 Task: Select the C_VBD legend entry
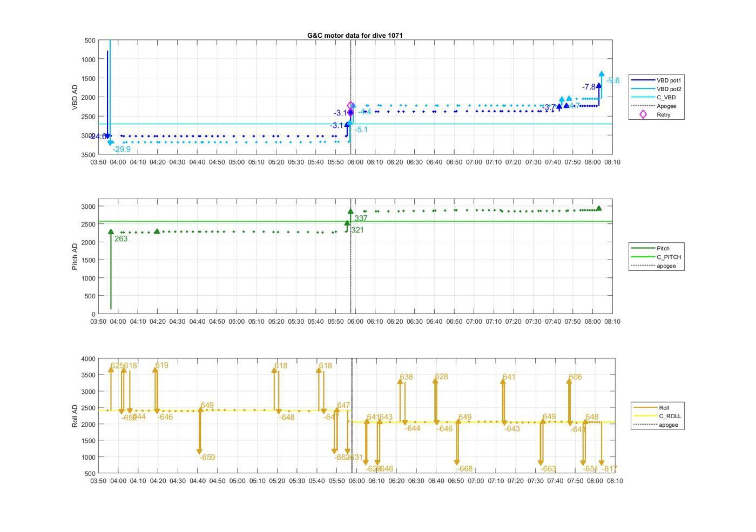tap(666, 98)
